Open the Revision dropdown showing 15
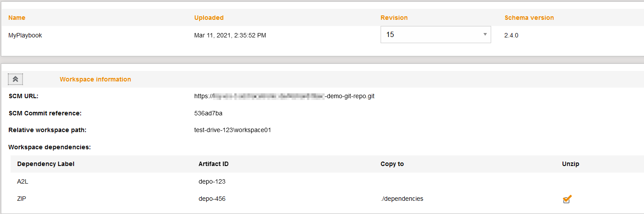The width and height of the screenshot is (644, 214). (432, 34)
